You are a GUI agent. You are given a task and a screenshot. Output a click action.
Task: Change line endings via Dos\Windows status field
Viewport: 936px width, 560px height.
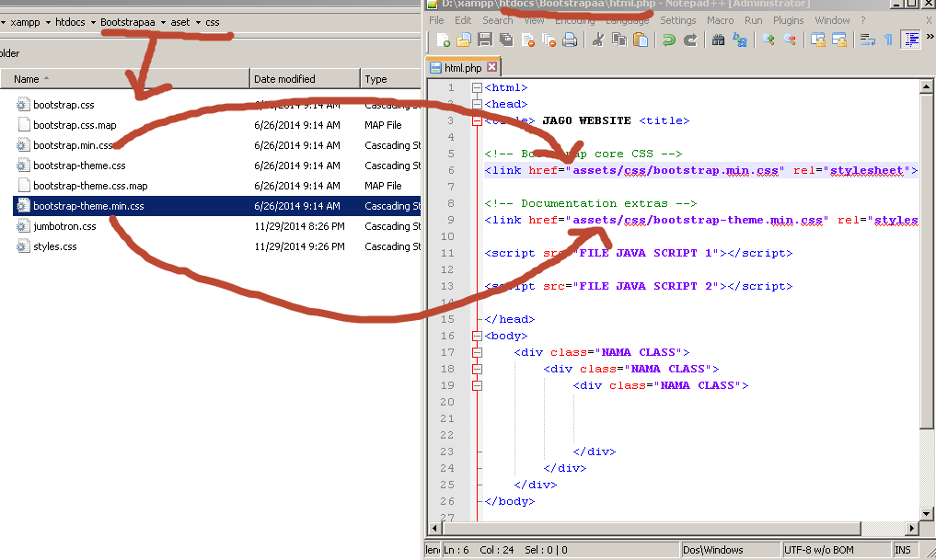click(713, 549)
